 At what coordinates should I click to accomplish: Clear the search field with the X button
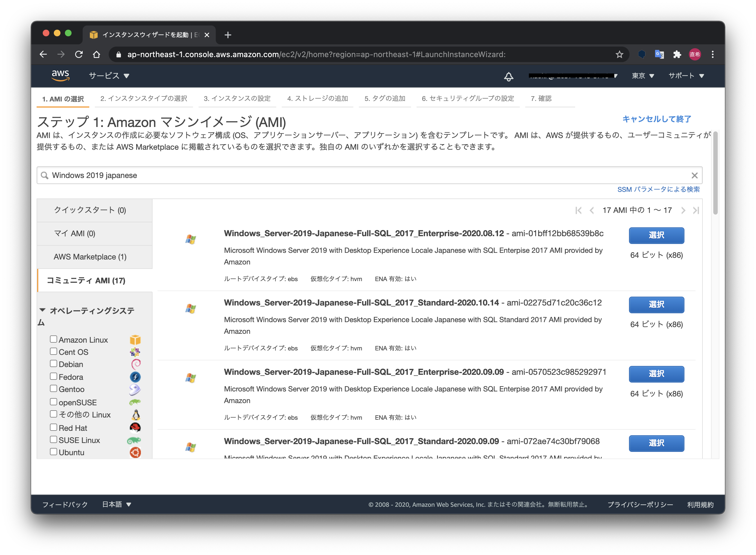pos(694,175)
